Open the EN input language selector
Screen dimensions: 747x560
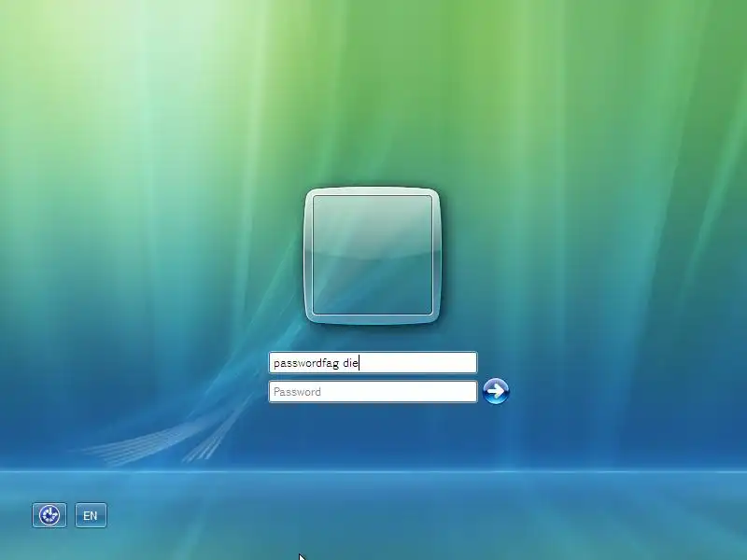(x=91, y=515)
